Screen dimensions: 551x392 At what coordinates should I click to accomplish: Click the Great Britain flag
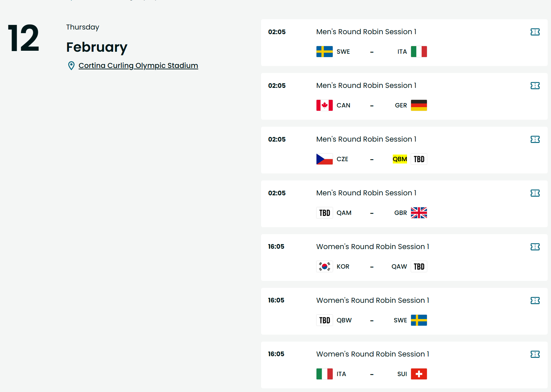pos(419,213)
